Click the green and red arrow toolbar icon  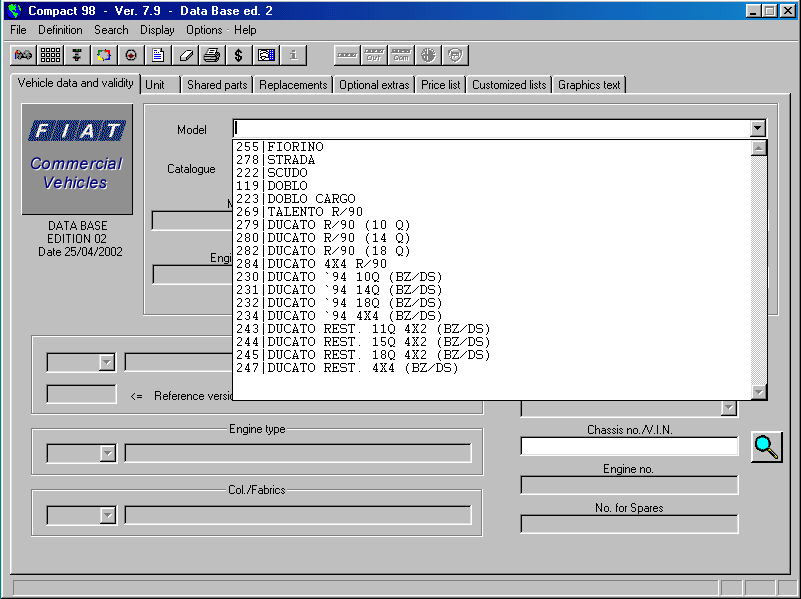click(77, 55)
